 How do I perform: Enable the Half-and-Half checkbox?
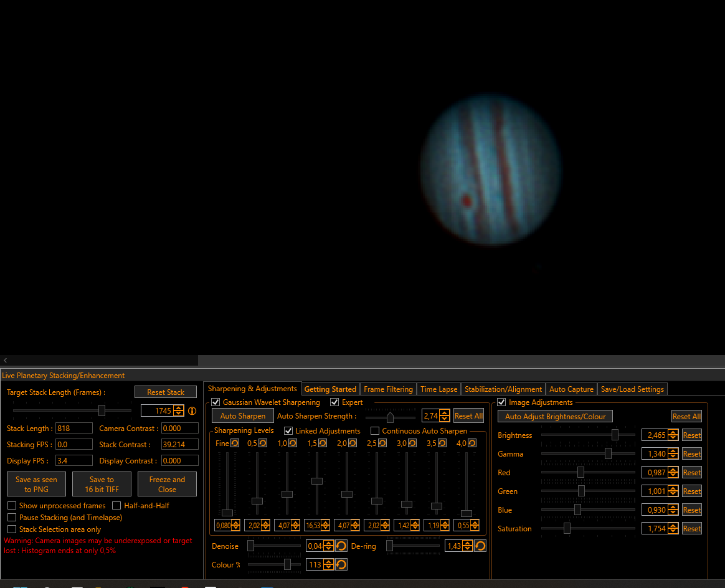coord(116,506)
